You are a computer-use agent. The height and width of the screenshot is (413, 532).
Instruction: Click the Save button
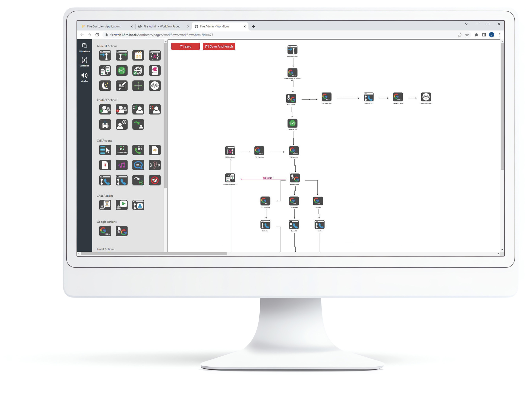(185, 46)
